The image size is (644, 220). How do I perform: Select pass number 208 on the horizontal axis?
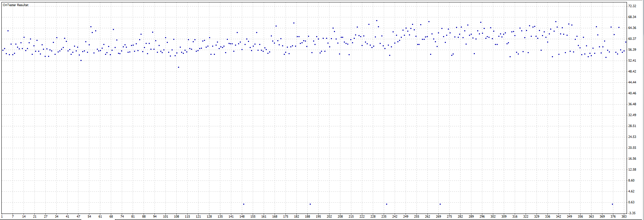tap(340, 216)
